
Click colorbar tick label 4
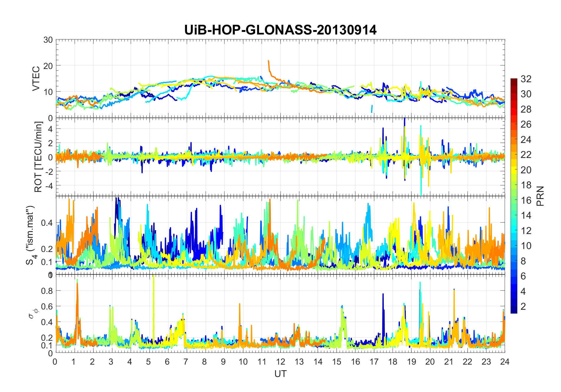click(523, 291)
